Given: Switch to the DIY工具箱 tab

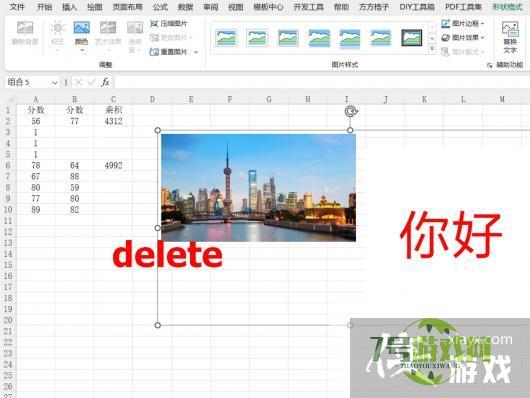Looking at the screenshot, I should click(417, 7).
